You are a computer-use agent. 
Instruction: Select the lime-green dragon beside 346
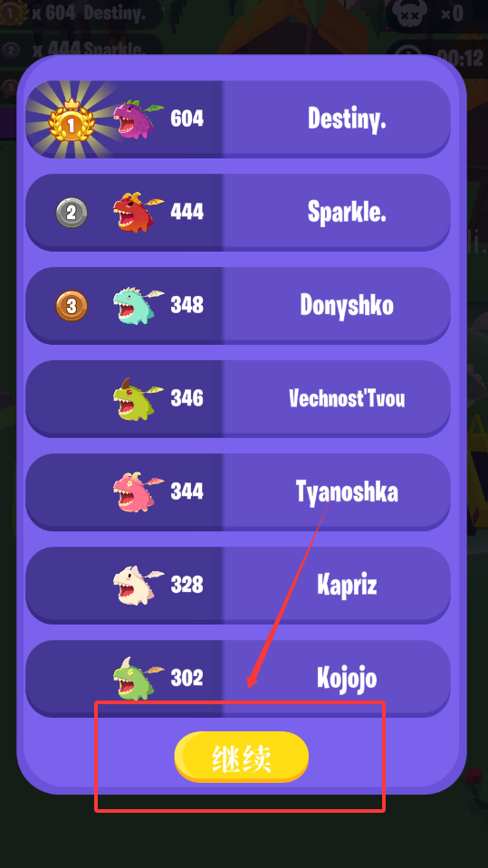pos(139,398)
